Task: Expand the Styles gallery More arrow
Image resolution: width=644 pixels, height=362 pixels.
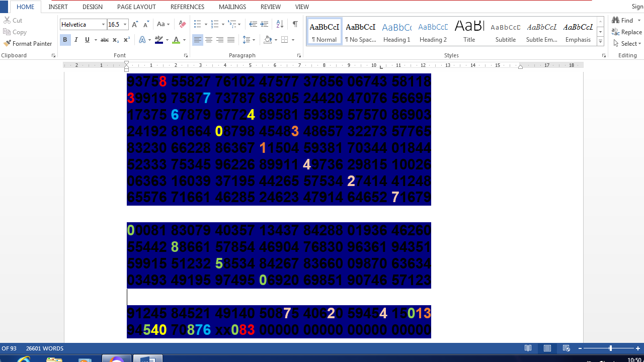Action: pos(600,41)
